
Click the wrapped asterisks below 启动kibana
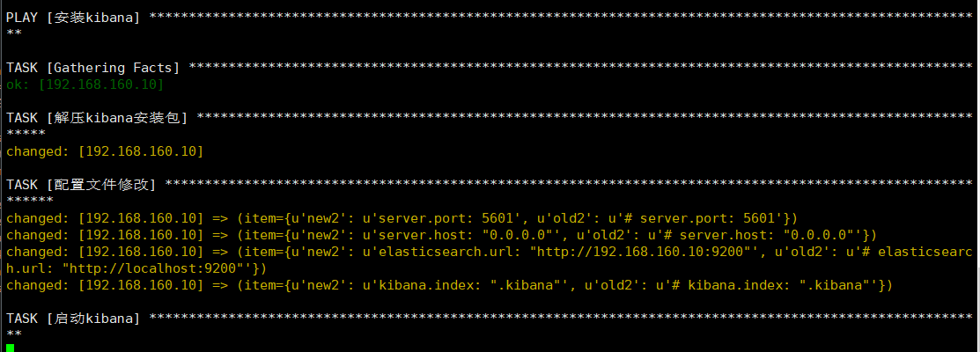tap(14, 334)
